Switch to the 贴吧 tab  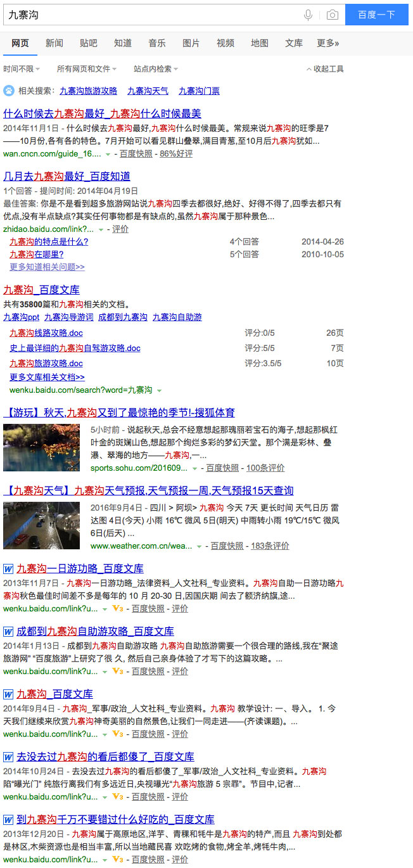[89, 43]
